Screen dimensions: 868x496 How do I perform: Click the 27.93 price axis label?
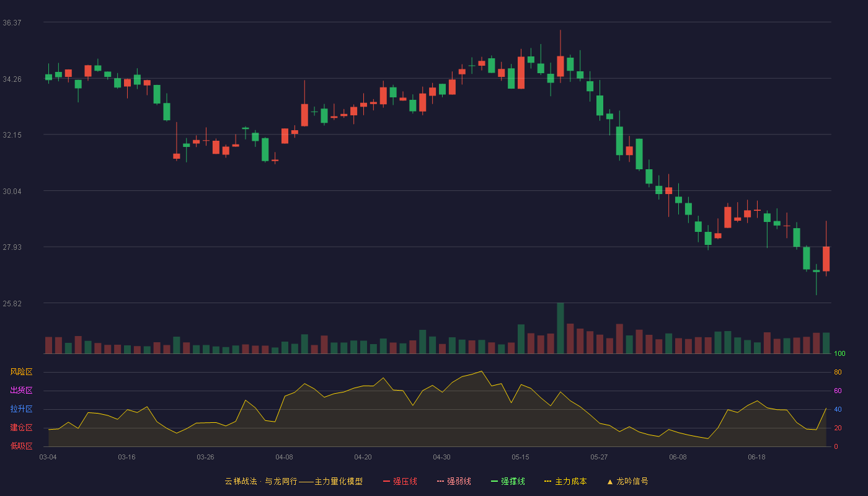[x=12, y=247]
